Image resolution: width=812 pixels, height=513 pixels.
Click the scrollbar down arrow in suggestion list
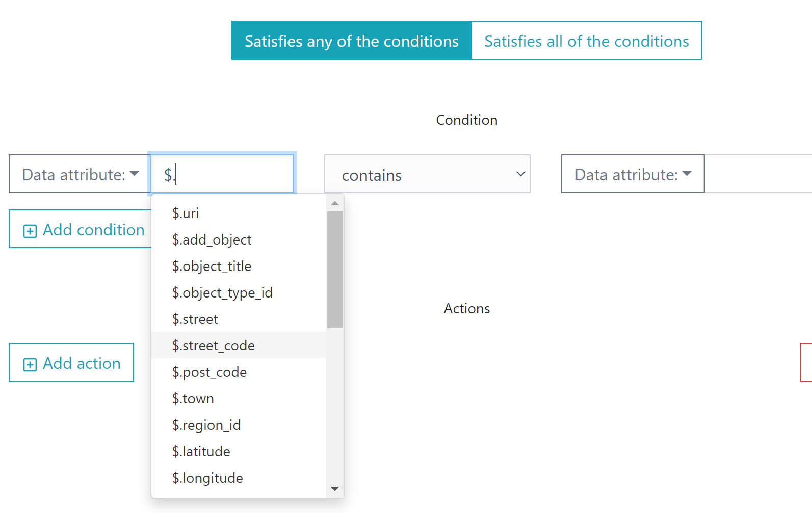[335, 489]
